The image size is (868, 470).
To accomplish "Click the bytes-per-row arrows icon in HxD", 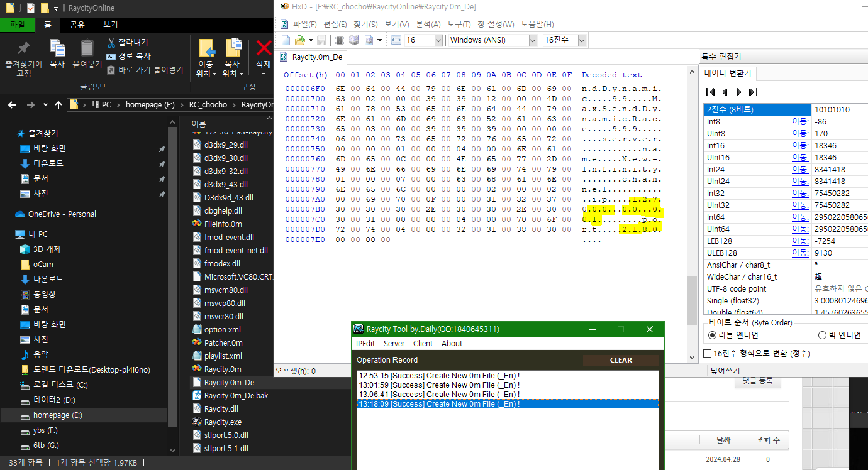I will pyautogui.click(x=396, y=40).
